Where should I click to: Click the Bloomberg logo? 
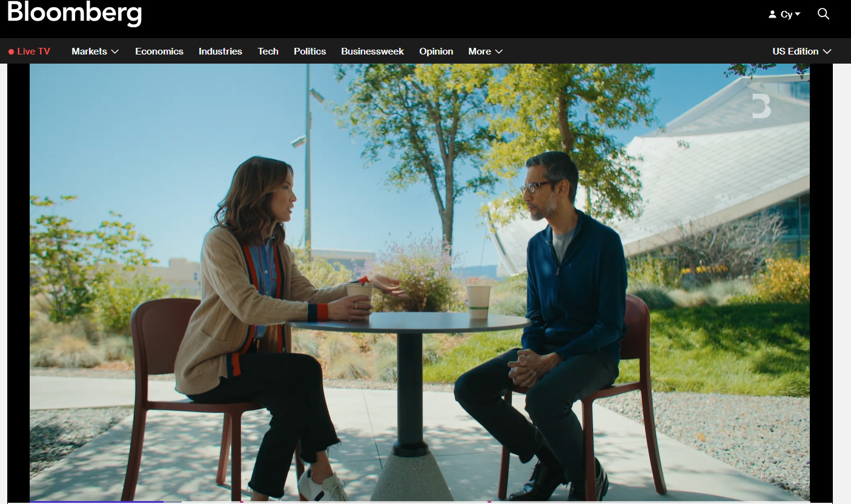coord(75,13)
